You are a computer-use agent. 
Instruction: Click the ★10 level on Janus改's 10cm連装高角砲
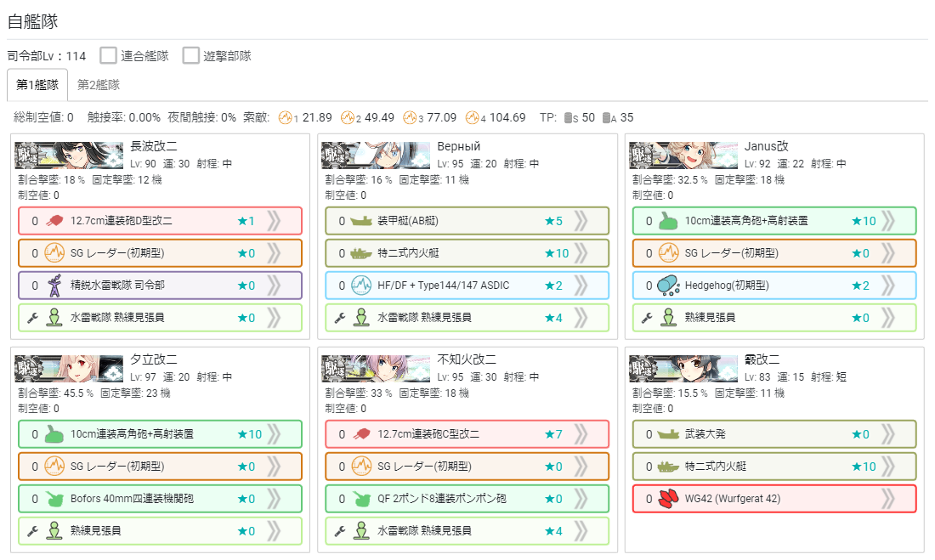[864, 221]
